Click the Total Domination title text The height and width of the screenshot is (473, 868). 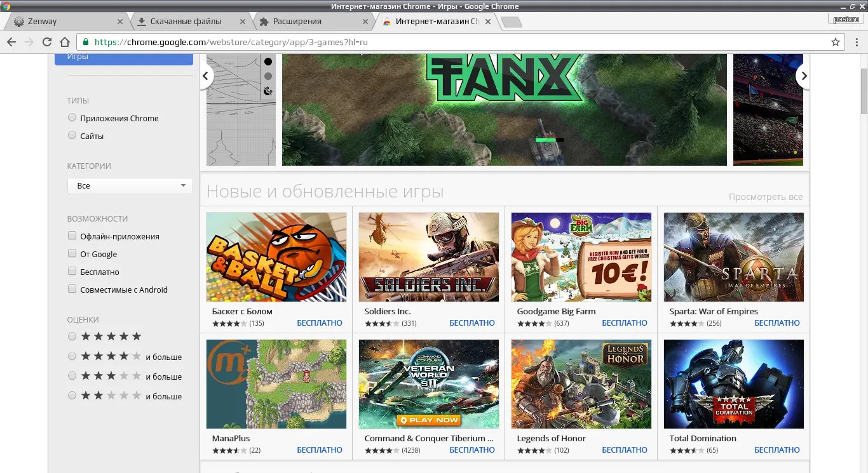pos(703,438)
